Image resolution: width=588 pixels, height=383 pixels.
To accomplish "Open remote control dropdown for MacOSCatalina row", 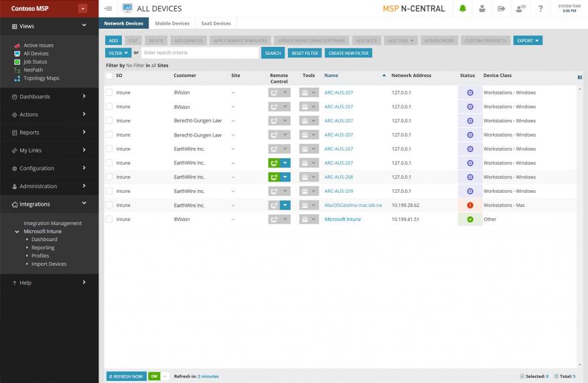I will tap(285, 206).
